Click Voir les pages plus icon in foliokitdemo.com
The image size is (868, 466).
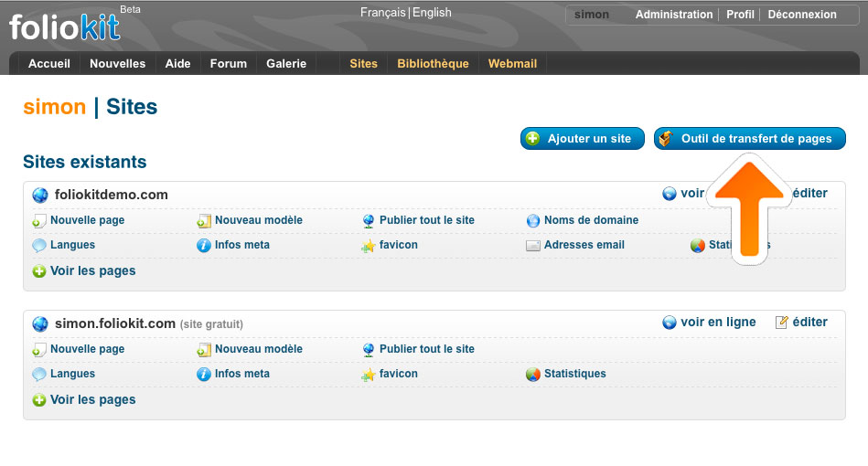click(x=38, y=270)
